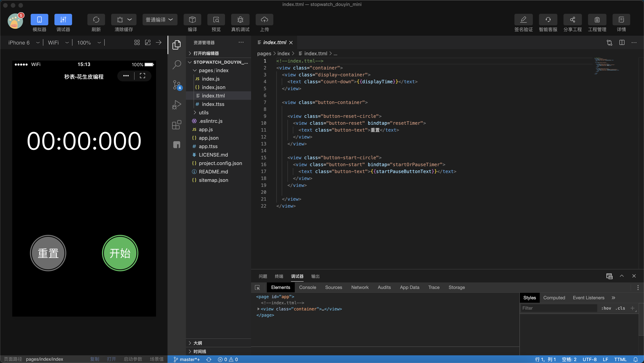Image resolution: width=644 pixels, height=363 pixels.
Task: Click the 刷新 refresh icon
Action: pyautogui.click(x=96, y=20)
